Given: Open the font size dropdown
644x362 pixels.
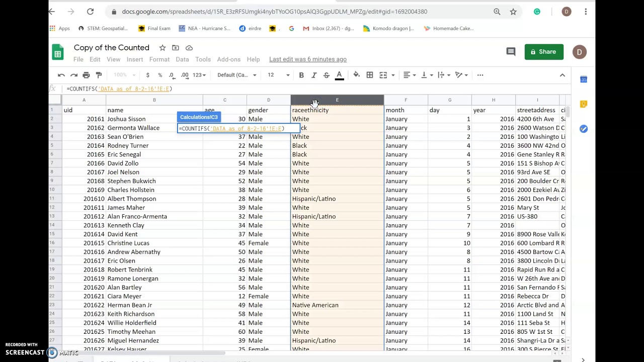Looking at the screenshot, I should tap(278, 75).
